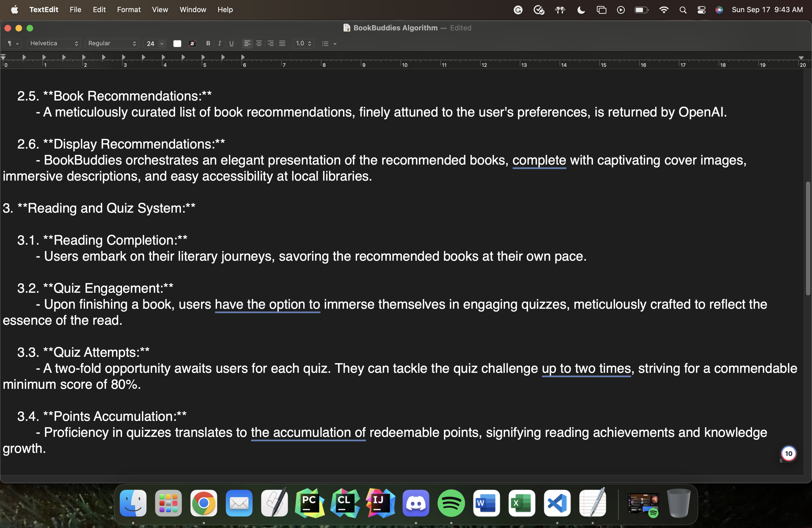Open the Edit menu
The height and width of the screenshot is (528, 812).
pos(99,10)
